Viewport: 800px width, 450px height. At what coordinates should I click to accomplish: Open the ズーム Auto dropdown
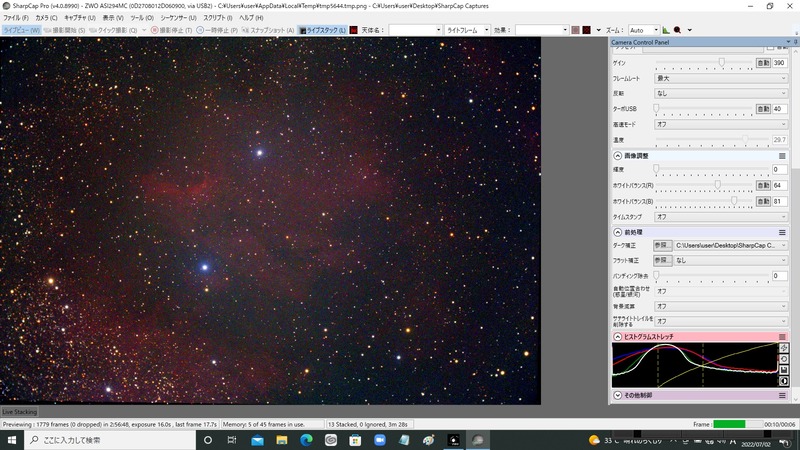click(644, 30)
